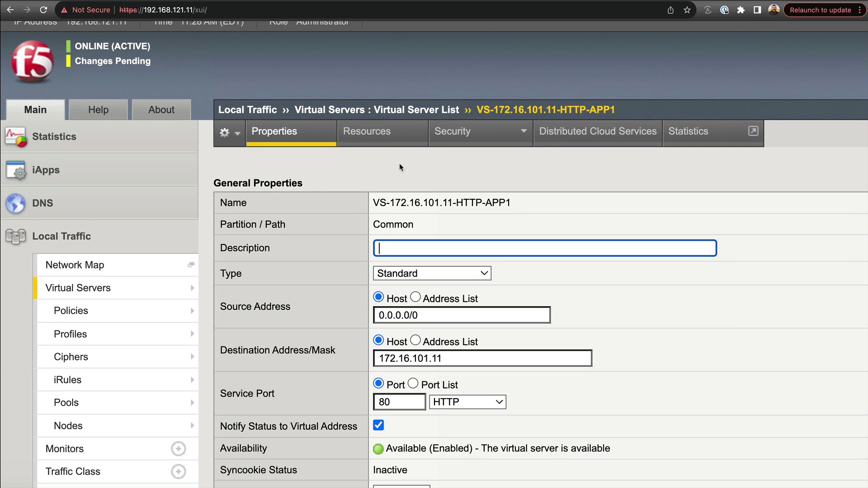This screenshot has width=868, height=488.
Task: Uncheck Notify Status to Virtual Address
Action: [378, 425]
